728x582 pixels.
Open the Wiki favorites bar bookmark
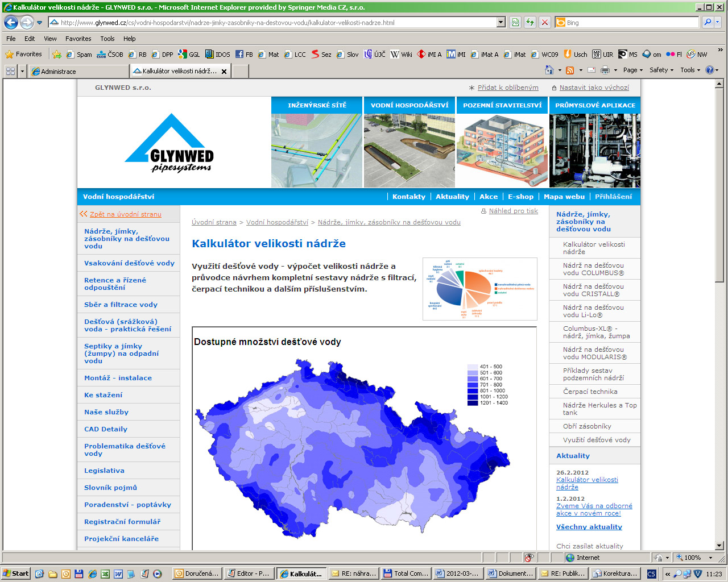(401, 55)
